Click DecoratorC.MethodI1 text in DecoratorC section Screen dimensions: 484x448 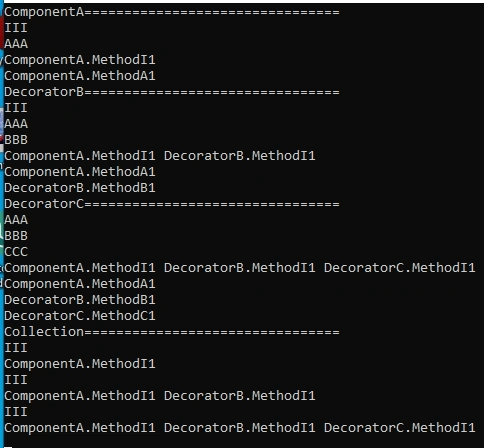pyautogui.click(x=399, y=268)
